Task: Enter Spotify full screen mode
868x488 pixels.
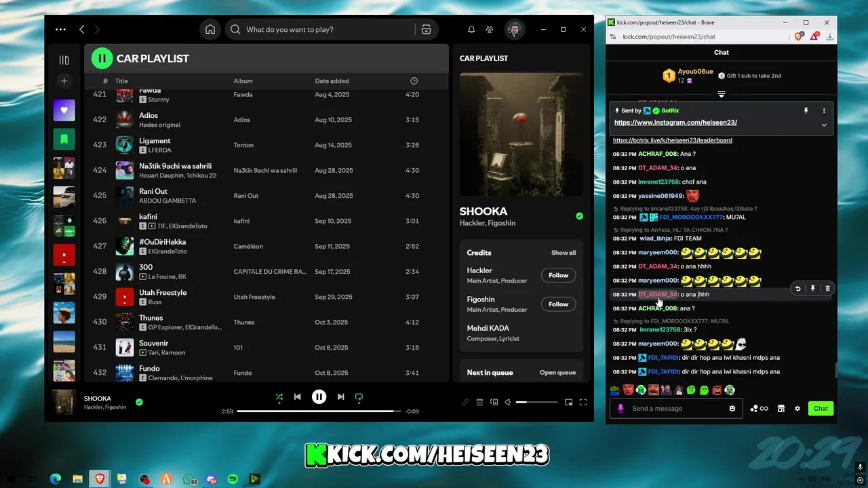Action: (583, 402)
